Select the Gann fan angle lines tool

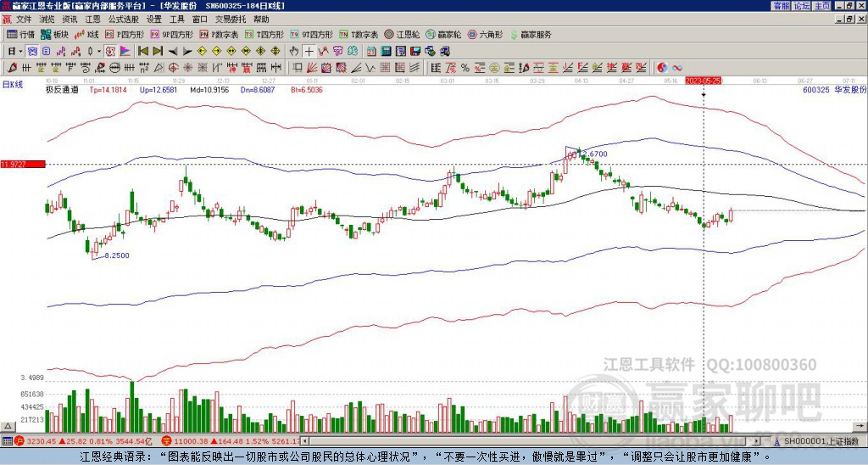pos(312,68)
